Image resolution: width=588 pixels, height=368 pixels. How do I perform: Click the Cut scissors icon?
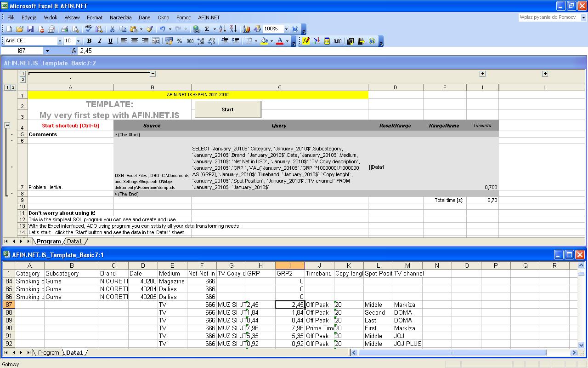tap(112, 29)
